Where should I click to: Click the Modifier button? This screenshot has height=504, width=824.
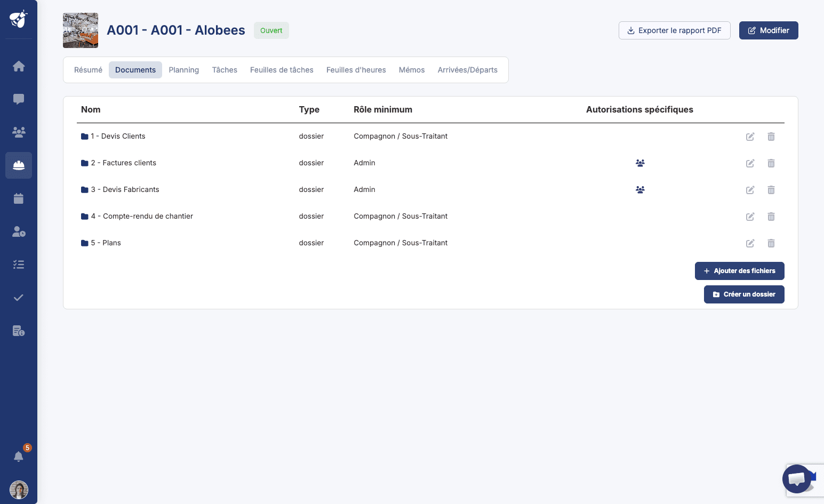pyautogui.click(x=769, y=30)
